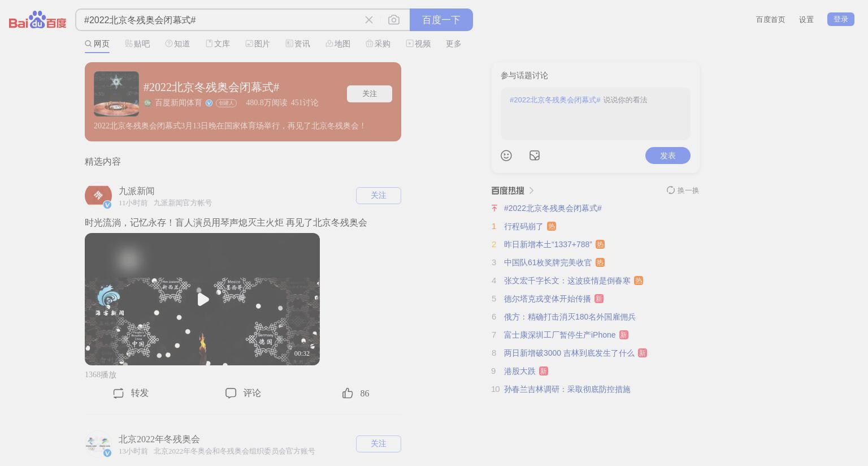Screen dimensions: 868x466
Task: Open hot search 中国队61枚奖牌完美收官
Action: (548, 263)
